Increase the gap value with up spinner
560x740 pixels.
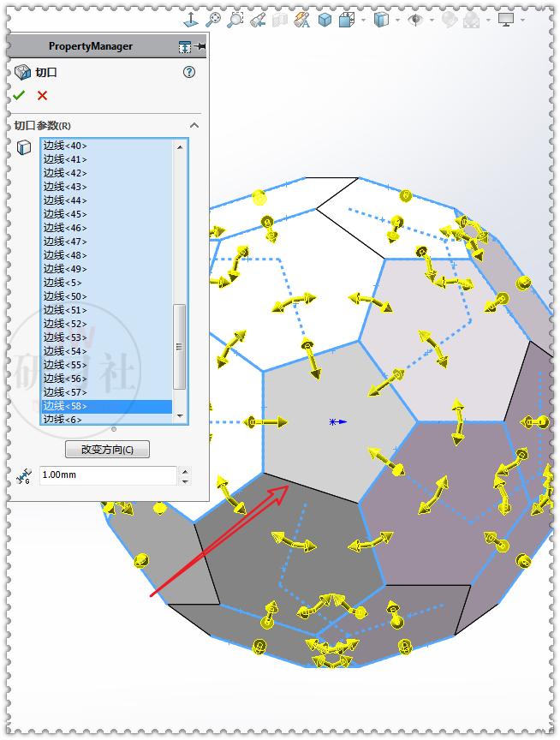click(186, 471)
